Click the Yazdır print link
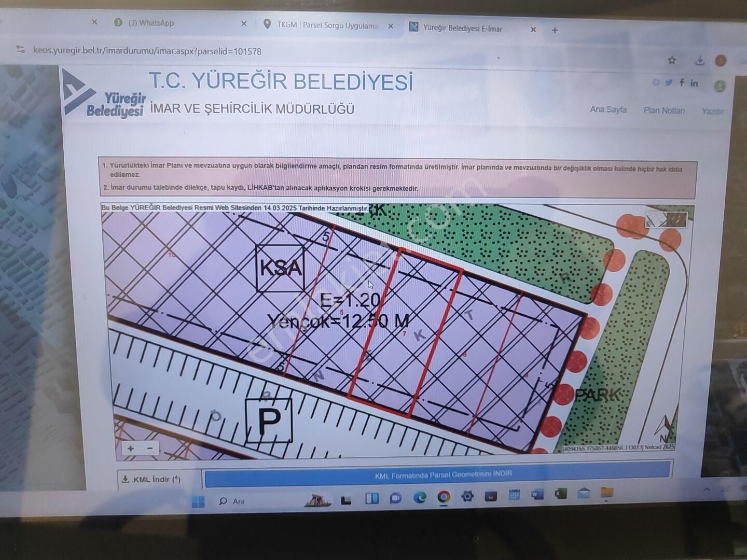This screenshot has width=747, height=560. 712,111
